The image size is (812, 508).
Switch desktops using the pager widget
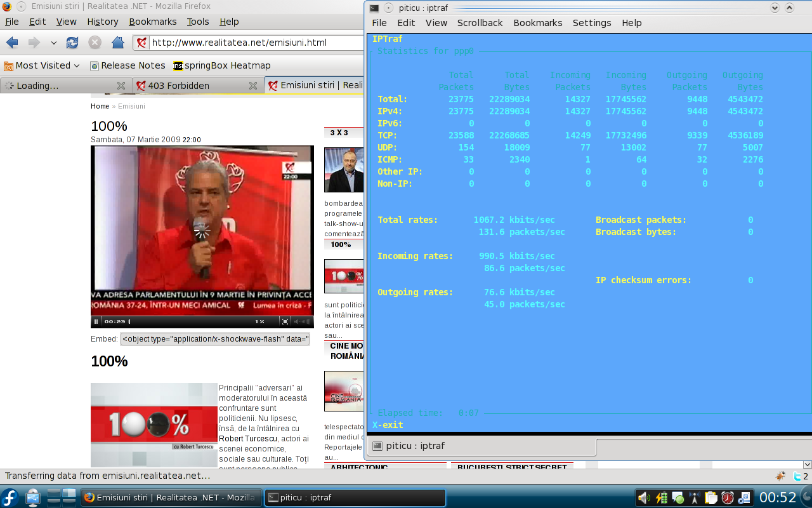[62, 497]
